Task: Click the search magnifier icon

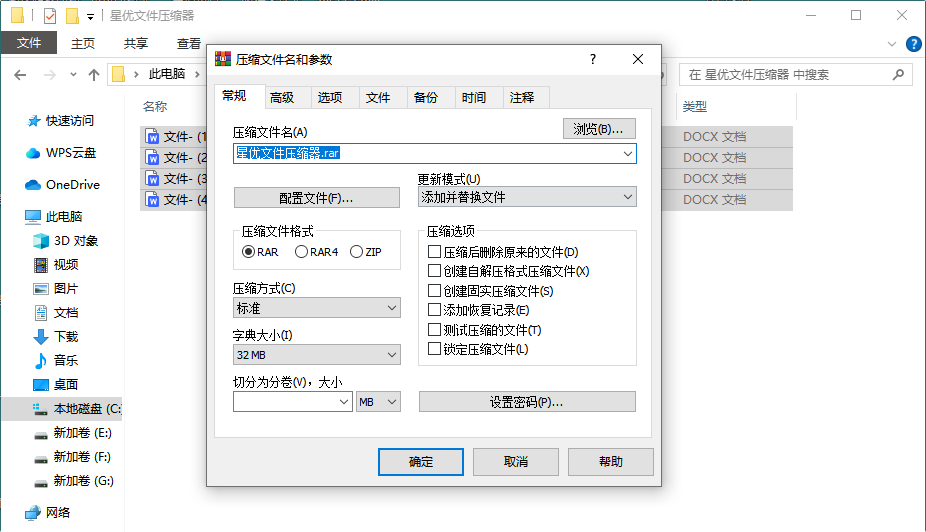Action: pos(898,74)
